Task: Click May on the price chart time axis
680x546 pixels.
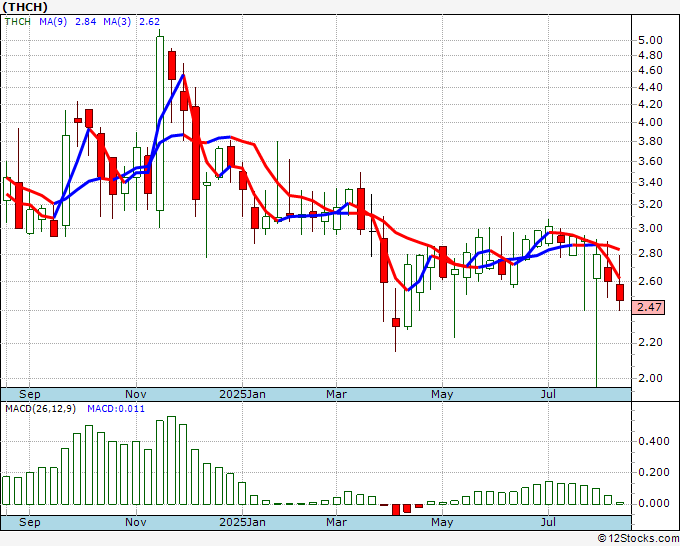Action: point(442,394)
